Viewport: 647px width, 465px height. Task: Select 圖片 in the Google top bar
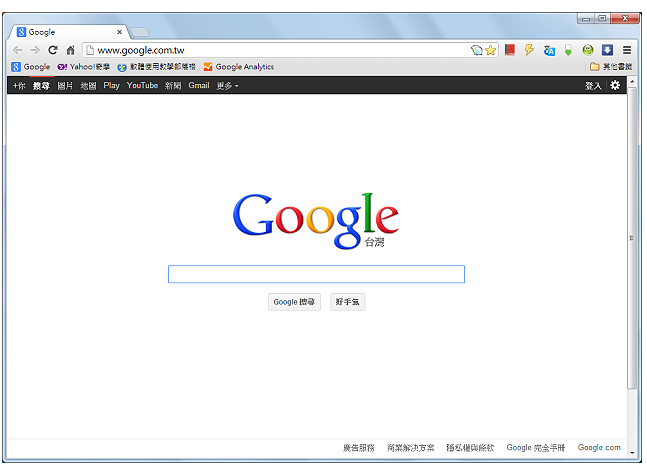[65, 86]
